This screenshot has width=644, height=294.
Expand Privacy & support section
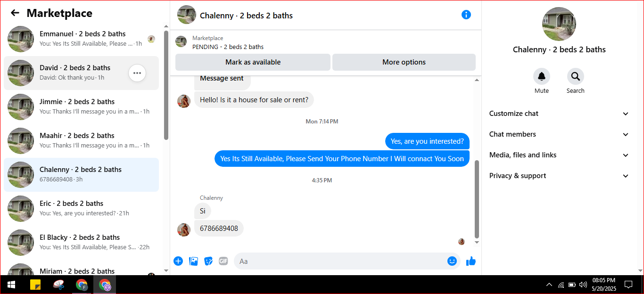559,176
